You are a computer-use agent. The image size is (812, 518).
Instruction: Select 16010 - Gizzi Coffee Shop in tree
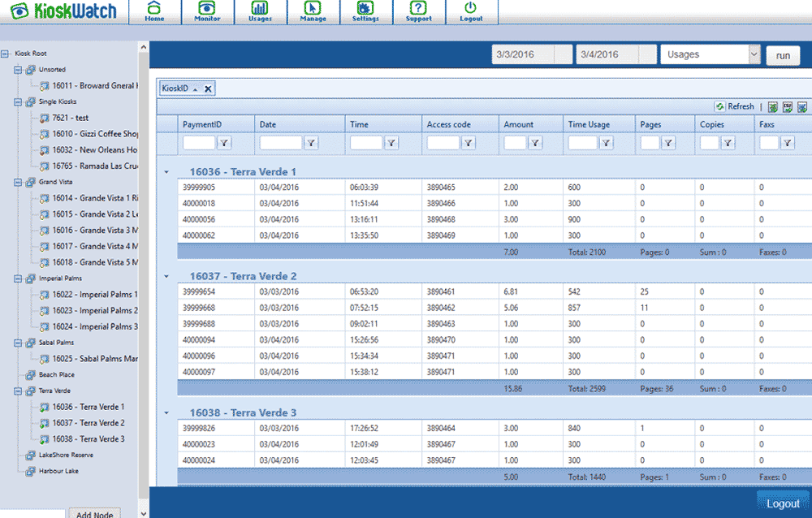pos(95,134)
